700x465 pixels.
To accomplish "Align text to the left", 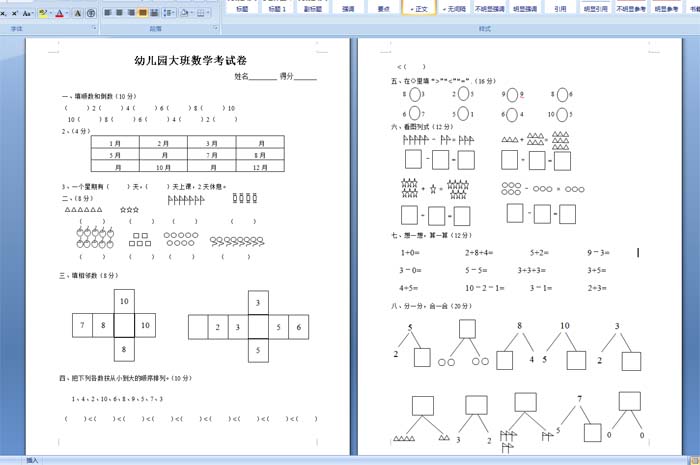I will (x=108, y=13).
